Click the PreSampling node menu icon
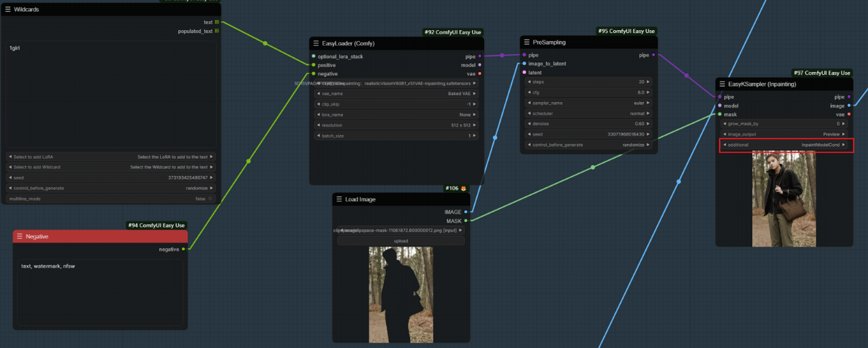 pyautogui.click(x=526, y=42)
